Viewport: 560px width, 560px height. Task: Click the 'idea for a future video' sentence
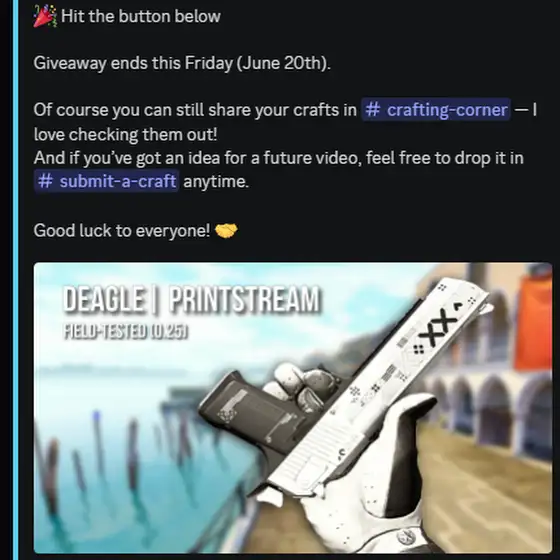click(x=279, y=158)
